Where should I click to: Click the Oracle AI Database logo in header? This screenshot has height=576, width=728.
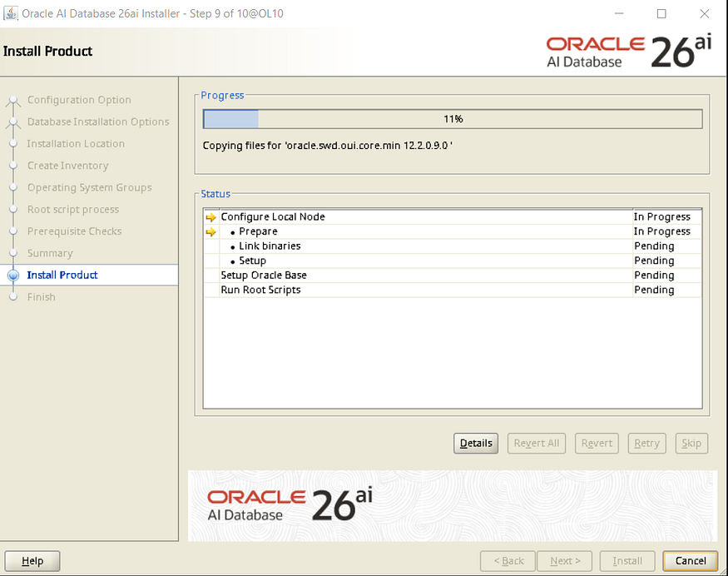tap(629, 52)
